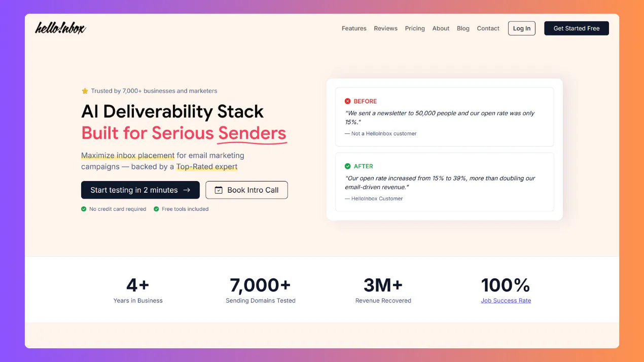
Task: Click the red X icon beside BEFORE
Action: [348, 101]
